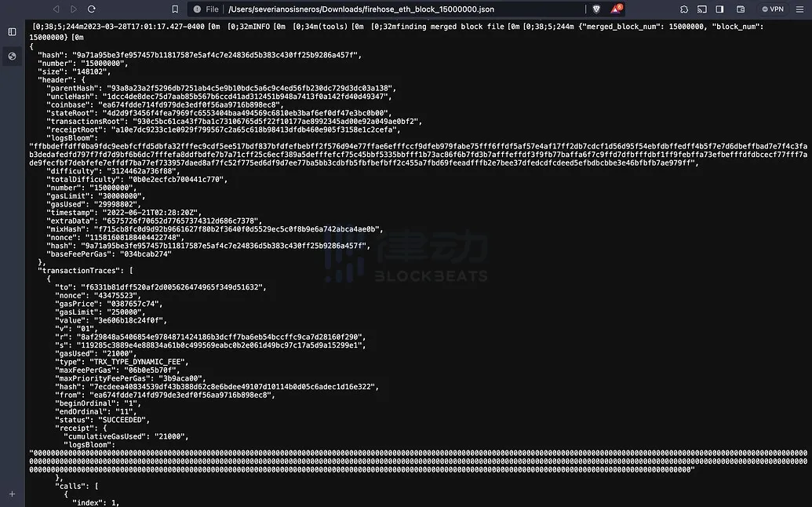Reload the current JSON page

click(x=92, y=9)
